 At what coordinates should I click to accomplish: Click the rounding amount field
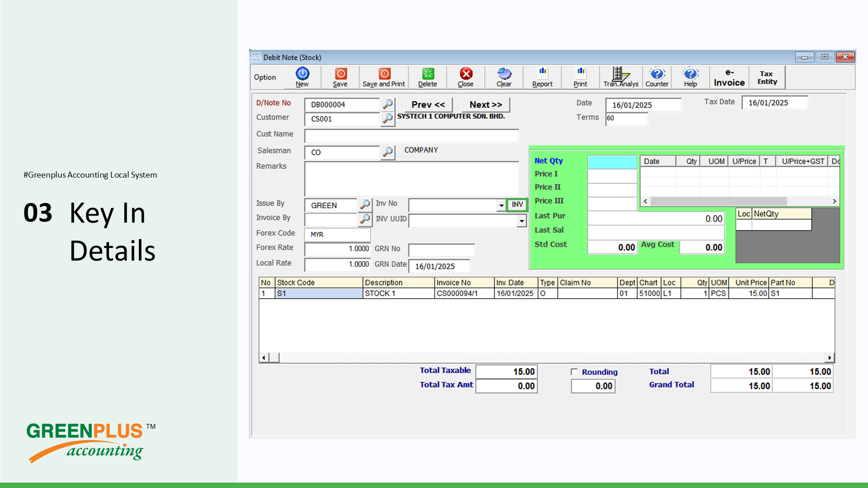[x=593, y=386]
